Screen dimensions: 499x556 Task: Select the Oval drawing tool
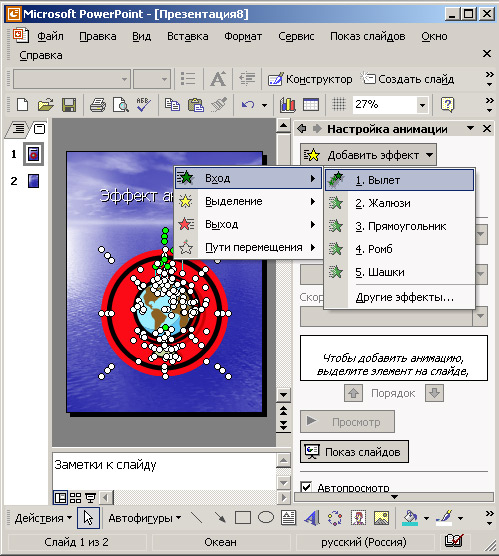pos(266,518)
